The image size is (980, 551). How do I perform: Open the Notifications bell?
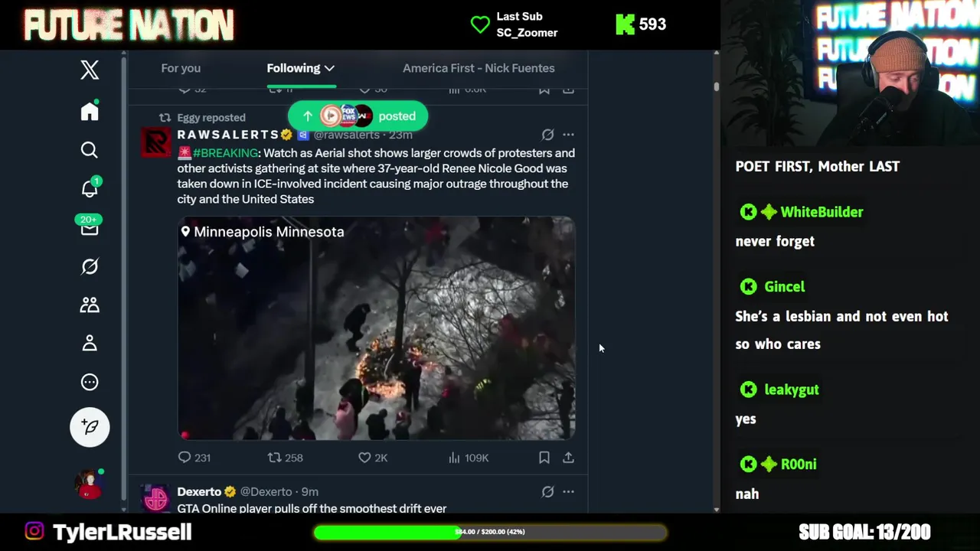90,188
